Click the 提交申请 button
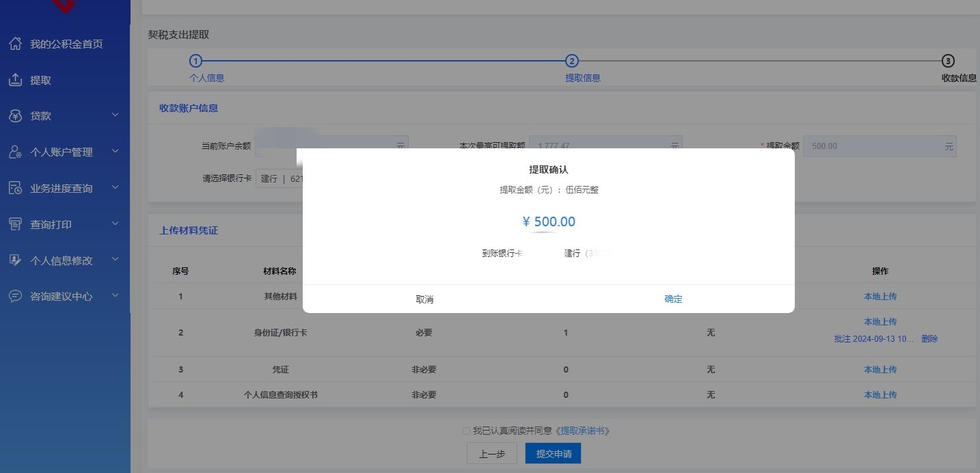 (x=553, y=454)
